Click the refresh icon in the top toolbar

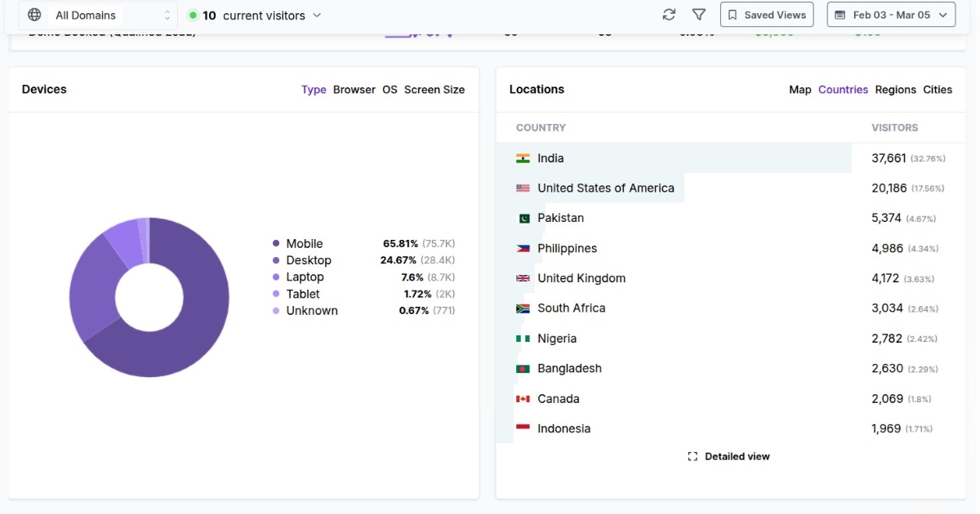click(x=669, y=14)
